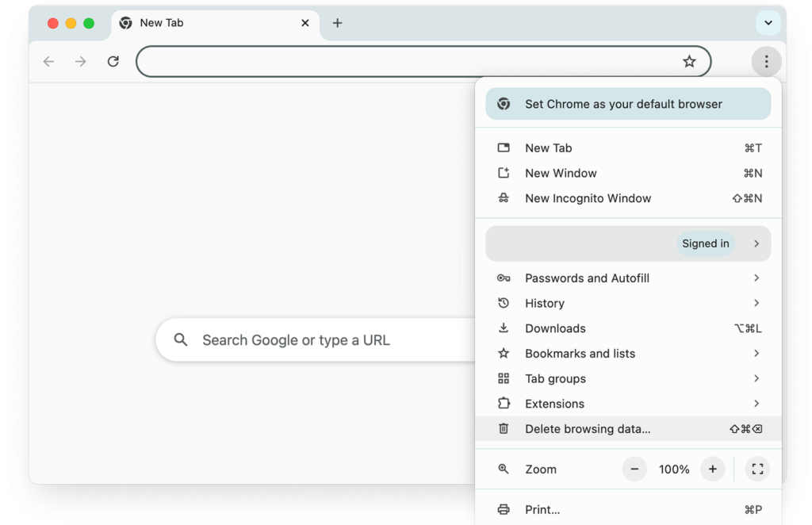Viewport: 812px width, 525px height.
Task: Open a new tab with plus button
Action: [337, 23]
